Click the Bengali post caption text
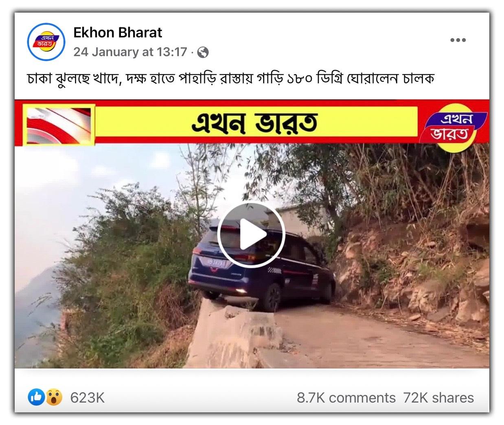 231,78
